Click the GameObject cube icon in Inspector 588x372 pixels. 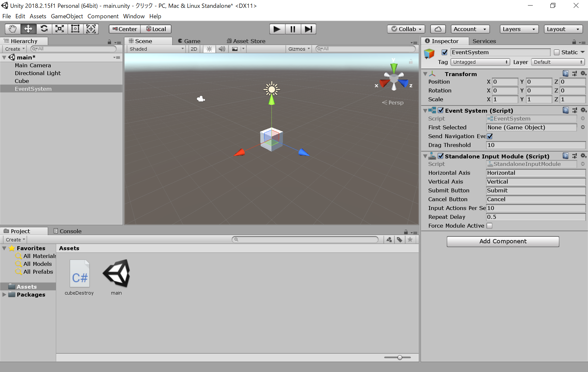(x=429, y=54)
